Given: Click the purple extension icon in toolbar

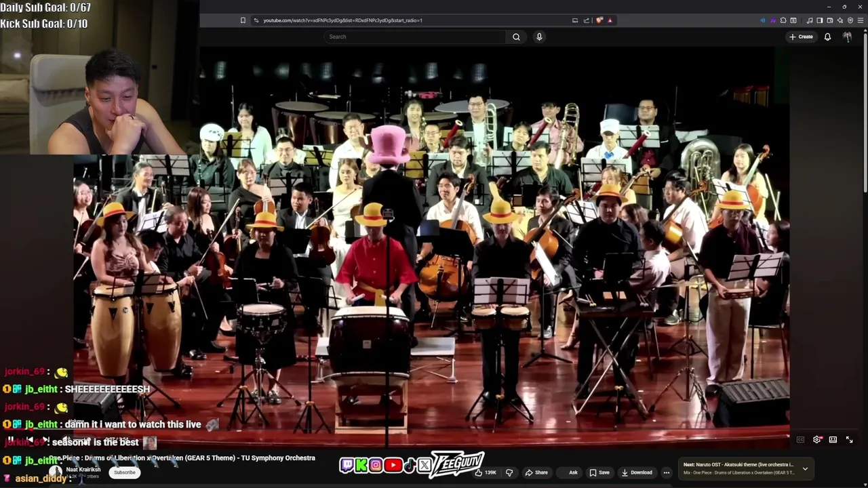Looking at the screenshot, I should click(773, 20).
